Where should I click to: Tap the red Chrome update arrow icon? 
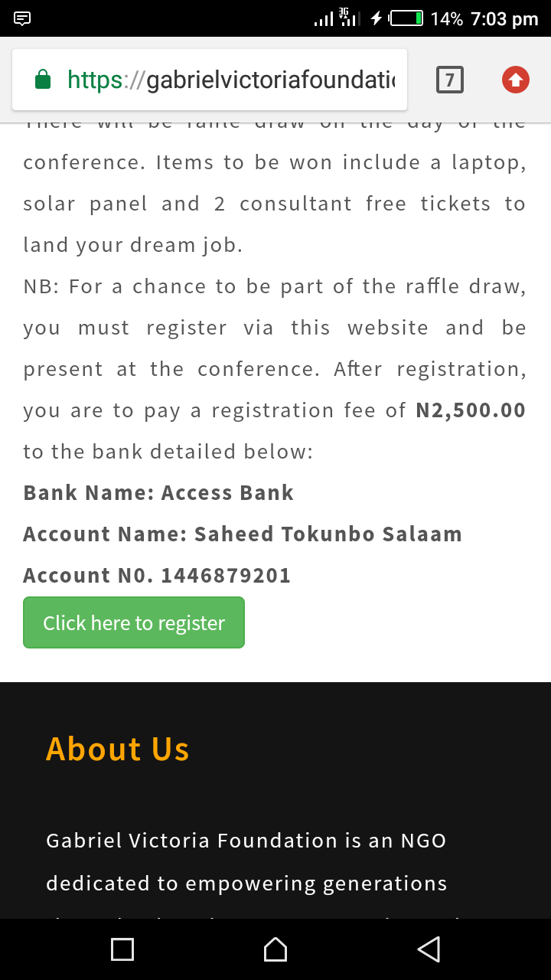[x=515, y=80]
